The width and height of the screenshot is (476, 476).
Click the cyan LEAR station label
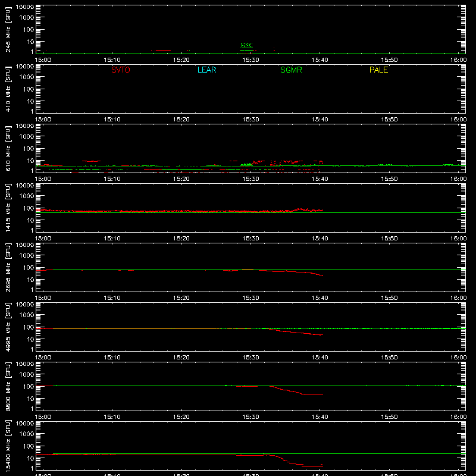pos(206,70)
